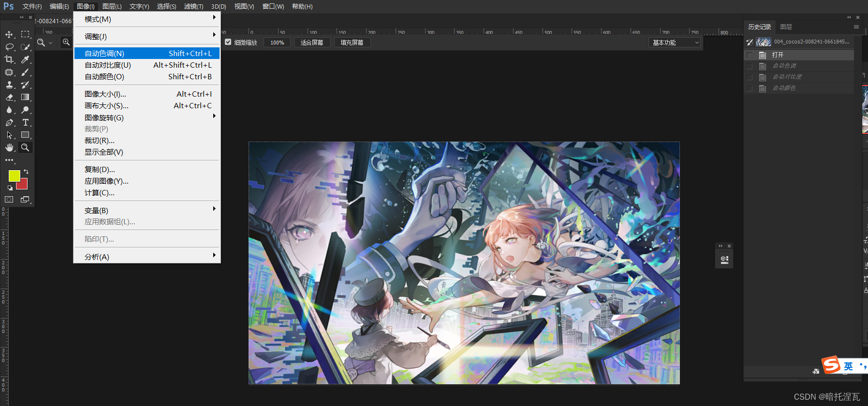Select the Dodge tool
This screenshot has height=406, width=868.
coord(25,110)
